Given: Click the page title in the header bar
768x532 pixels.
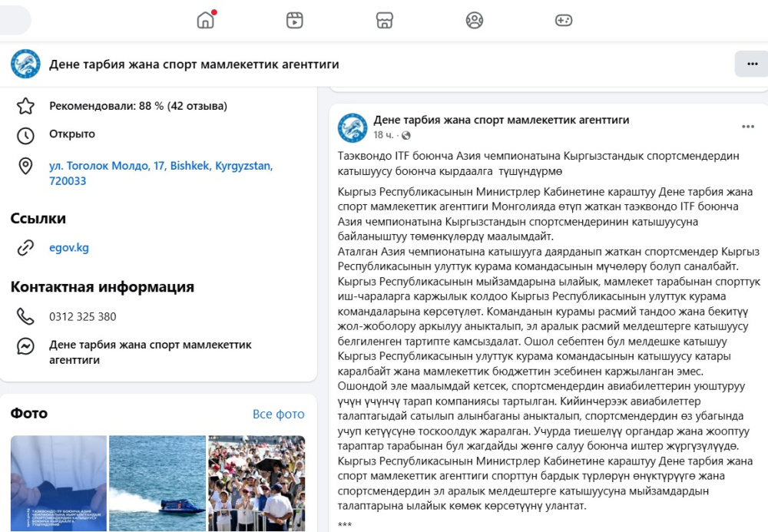Looking at the screenshot, I should click(x=194, y=64).
